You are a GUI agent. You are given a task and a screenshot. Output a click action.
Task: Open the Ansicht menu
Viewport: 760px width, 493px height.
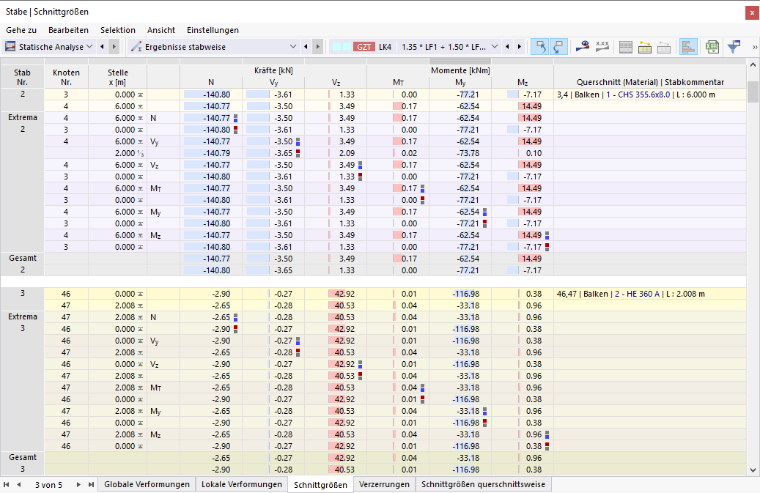click(161, 30)
